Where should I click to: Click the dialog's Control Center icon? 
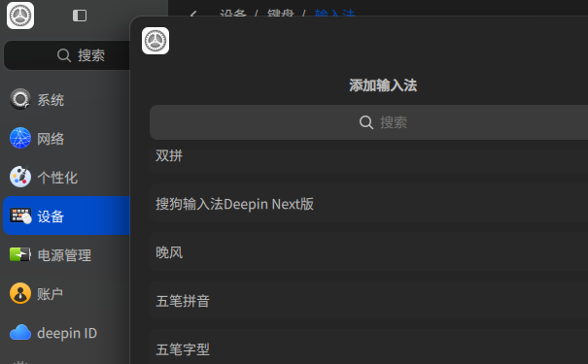(x=156, y=41)
